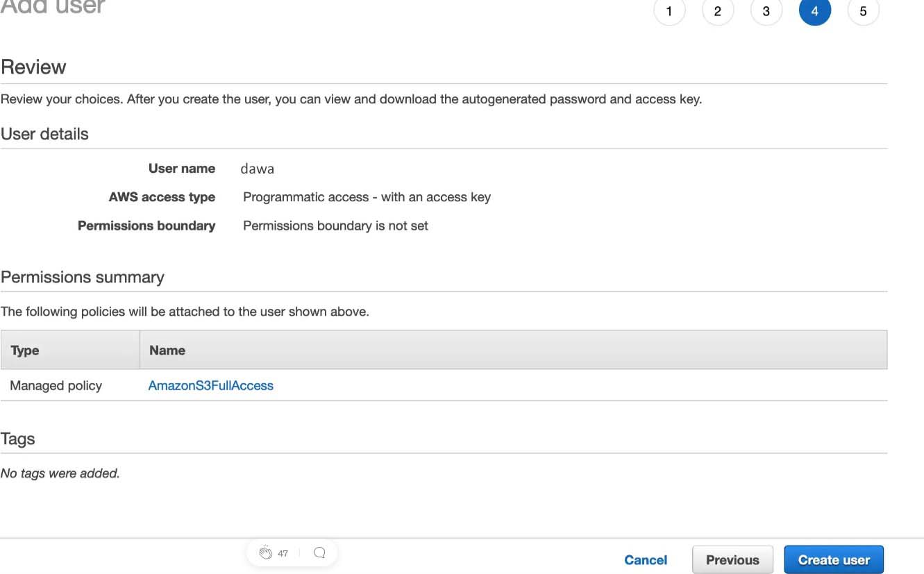Click the Name column header
The height and width of the screenshot is (574, 924).
click(167, 351)
